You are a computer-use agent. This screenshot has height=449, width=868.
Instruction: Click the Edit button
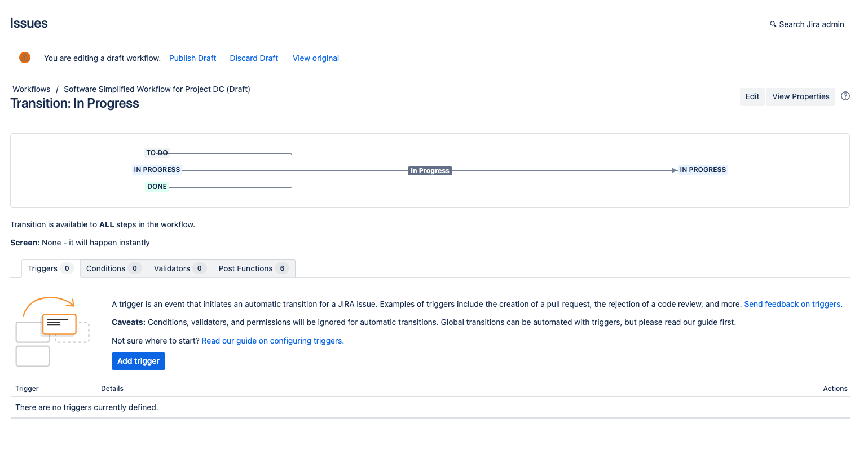tap(752, 96)
